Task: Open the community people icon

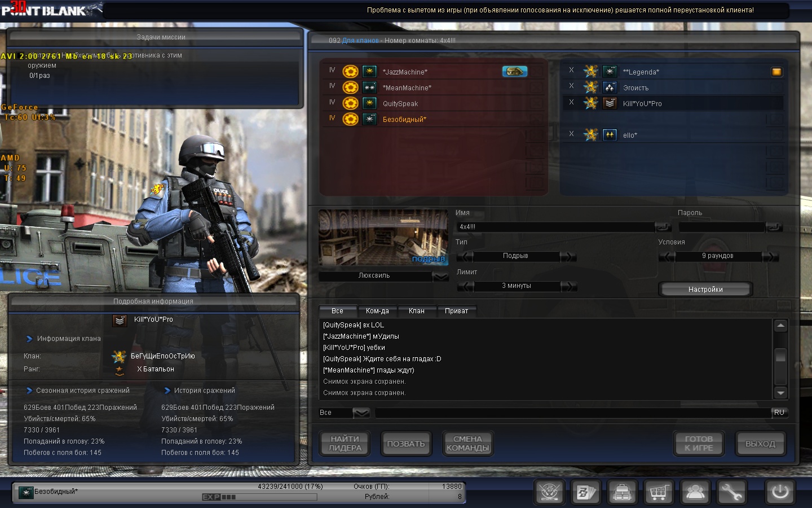Action: (x=695, y=492)
